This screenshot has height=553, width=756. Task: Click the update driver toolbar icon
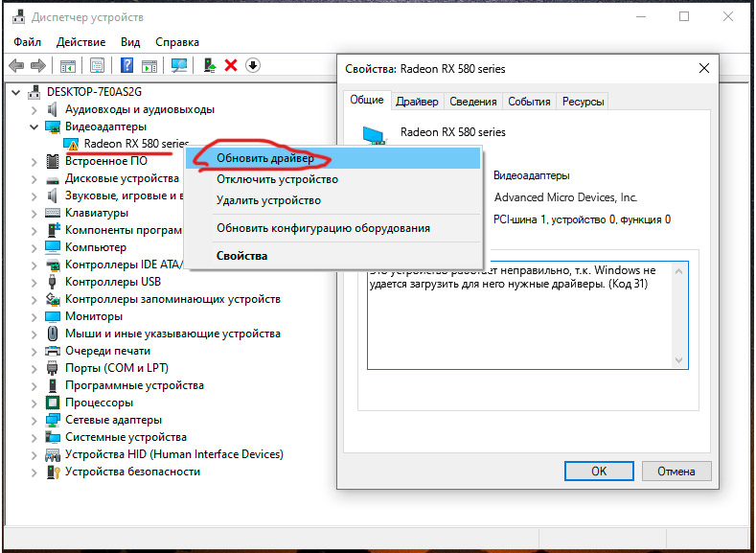pyautogui.click(x=209, y=65)
